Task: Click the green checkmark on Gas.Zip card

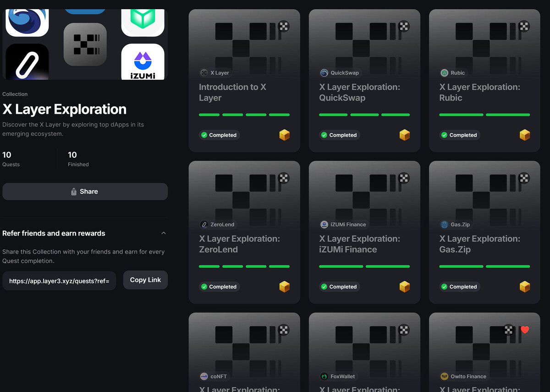Action: point(444,287)
